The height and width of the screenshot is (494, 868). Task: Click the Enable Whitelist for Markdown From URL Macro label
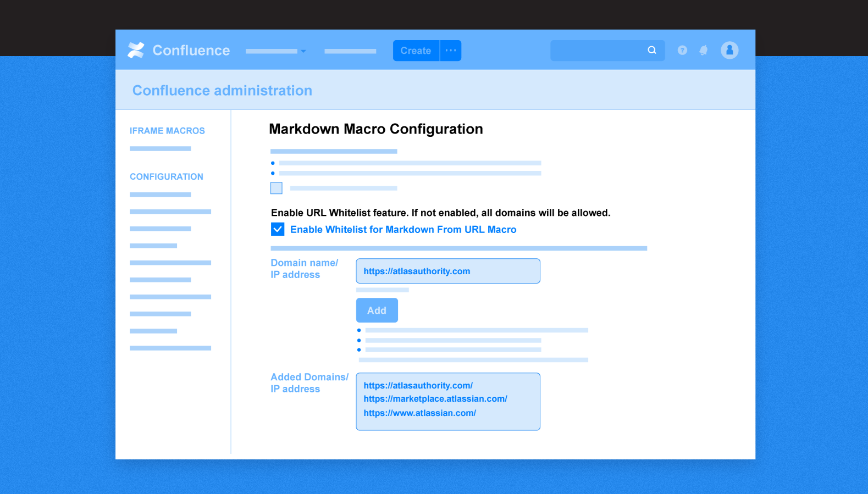[x=403, y=230]
